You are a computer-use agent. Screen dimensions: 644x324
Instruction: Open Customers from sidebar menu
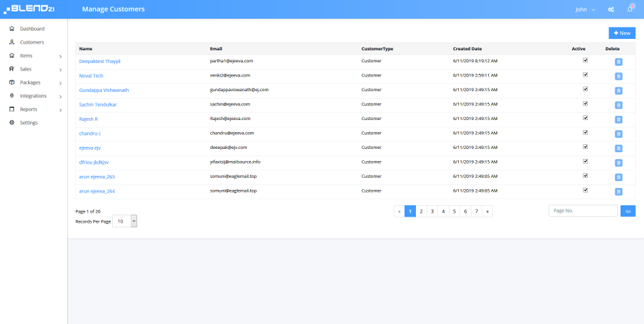32,42
